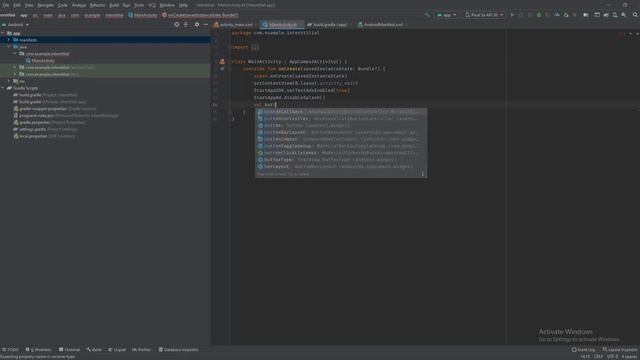Image resolution: width=640 pixels, height=360 pixels.
Task: Select build.gradle (Project) file
Action: (x=45, y=95)
